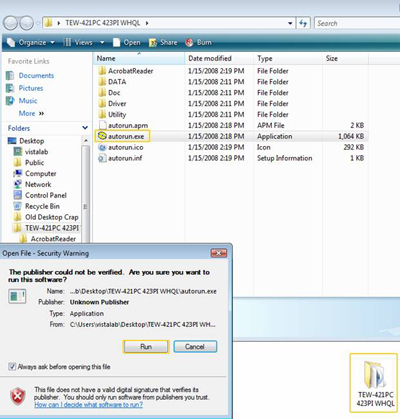Image resolution: width=400 pixels, height=419 pixels.
Task: Click the Recent Pages dropdown arrow near Forward button
Action: (x=38, y=23)
